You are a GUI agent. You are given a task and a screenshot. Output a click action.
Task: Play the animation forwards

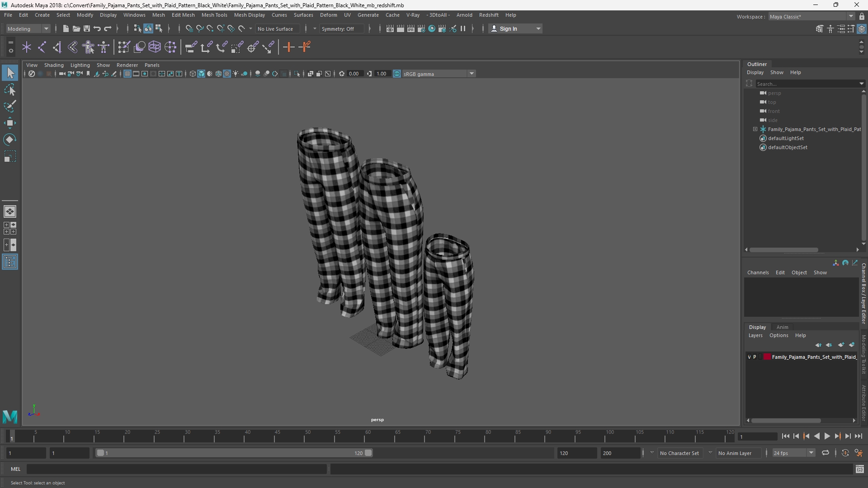[x=827, y=436]
